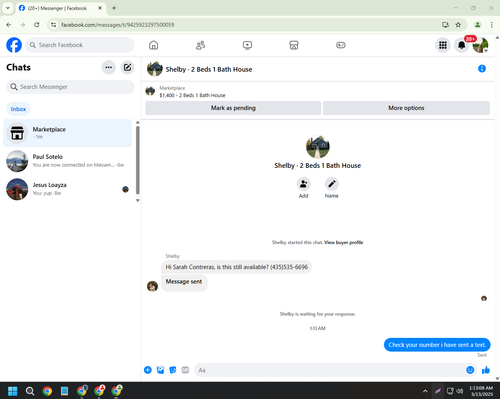500x399 pixels.
Task: Click the sent message 'Check your number'
Action: (437, 345)
